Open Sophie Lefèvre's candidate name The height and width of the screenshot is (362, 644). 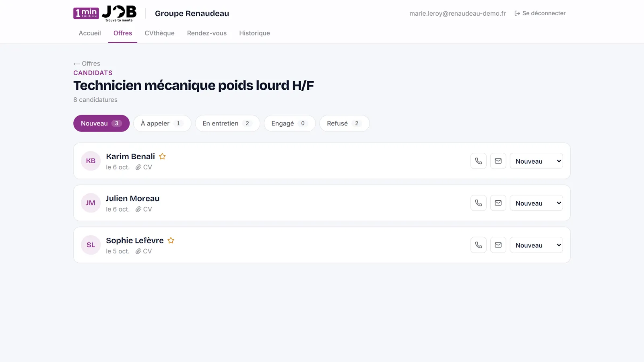click(x=135, y=241)
